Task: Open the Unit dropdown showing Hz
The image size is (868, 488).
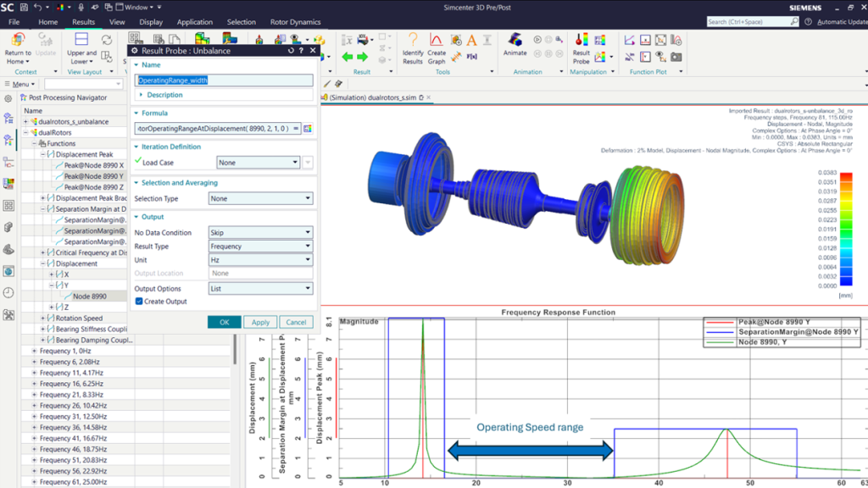Action: click(260, 260)
